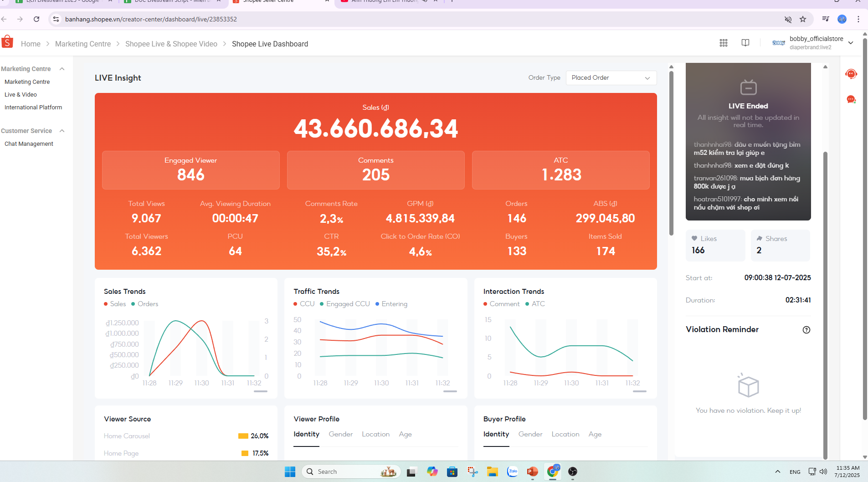Switch Buyer Profile to Gender tab
868x482 pixels.
click(530, 434)
